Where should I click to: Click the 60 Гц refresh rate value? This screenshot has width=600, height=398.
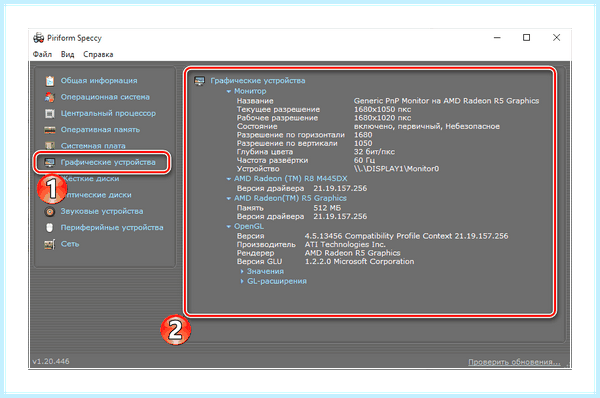coord(364,160)
